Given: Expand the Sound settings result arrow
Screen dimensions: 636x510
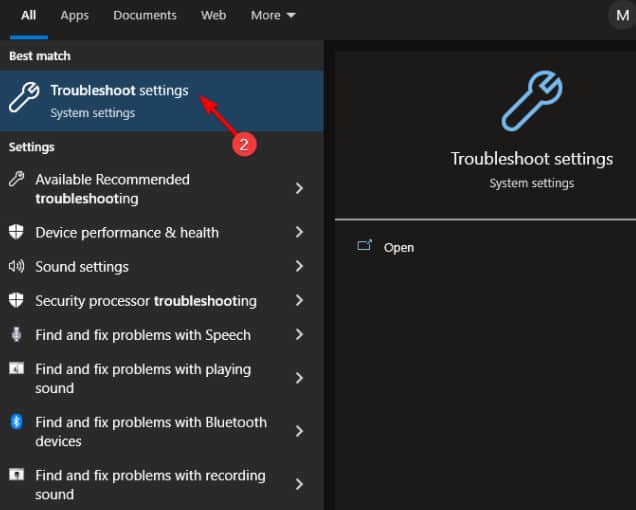Looking at the screenshot, I should coord(299,267).
